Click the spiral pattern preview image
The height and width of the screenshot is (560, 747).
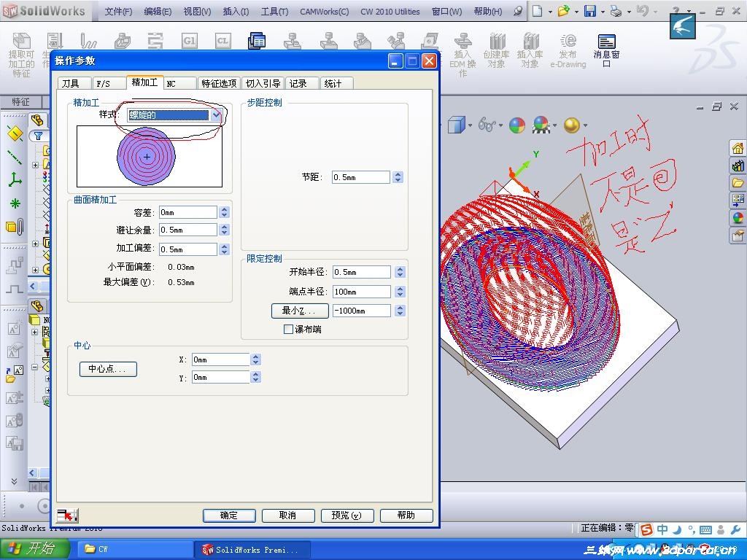(150, 156)
